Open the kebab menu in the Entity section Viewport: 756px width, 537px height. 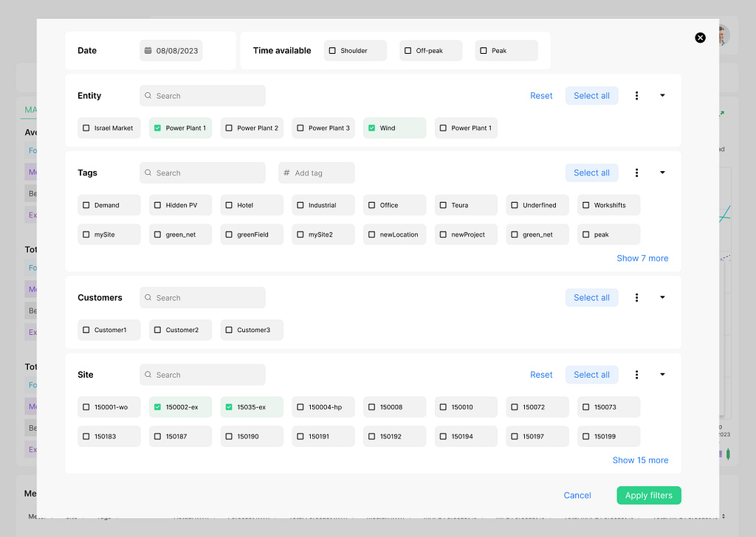point(636,95)
